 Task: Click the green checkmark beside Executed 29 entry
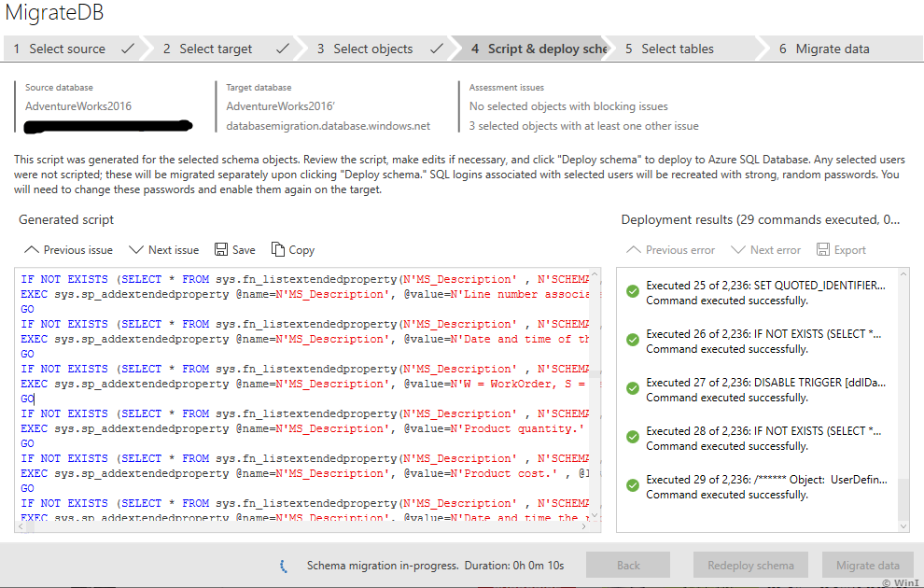click(633, 487)
